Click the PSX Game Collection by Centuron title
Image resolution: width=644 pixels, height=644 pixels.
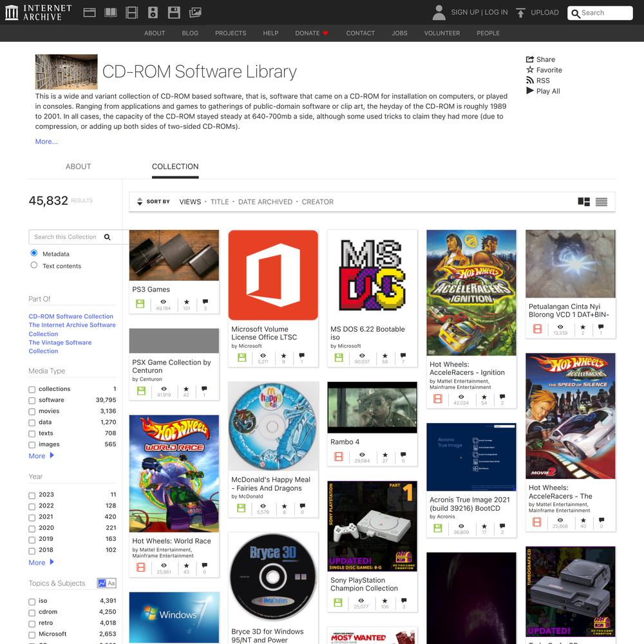(x=171, y=366)
